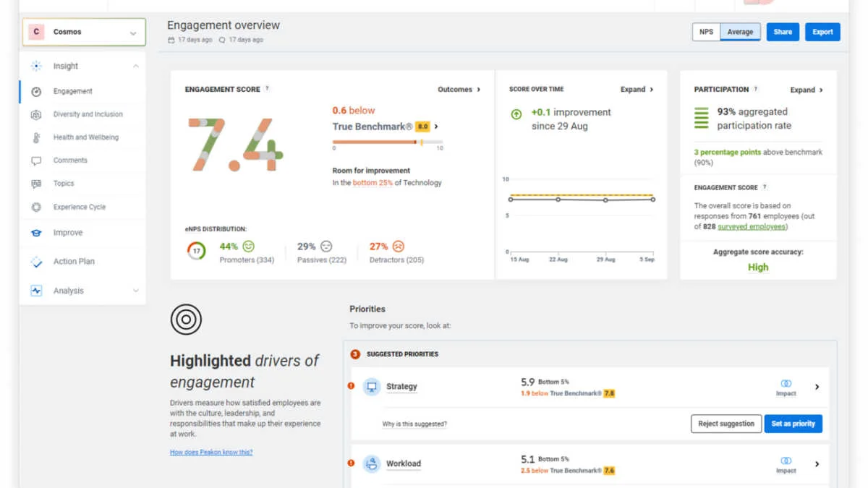Open the surveyed employees link
The image size is (868, 488).
pos(749,226)
